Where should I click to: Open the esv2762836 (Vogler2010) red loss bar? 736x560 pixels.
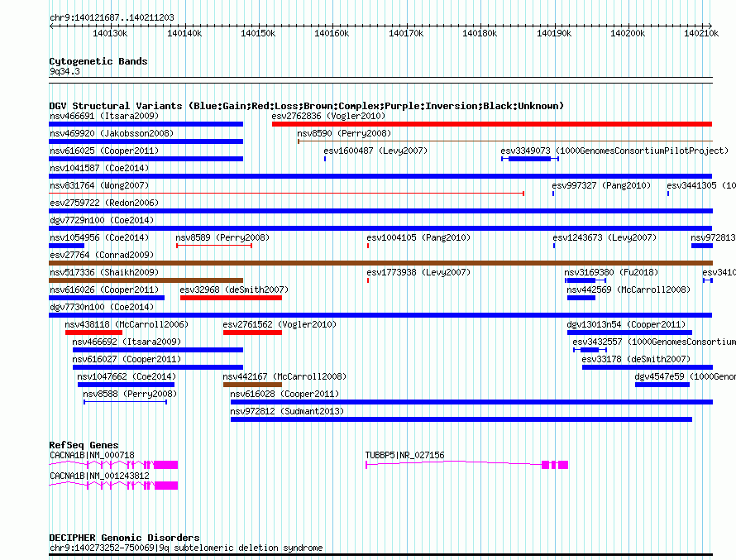click(492, 124)
